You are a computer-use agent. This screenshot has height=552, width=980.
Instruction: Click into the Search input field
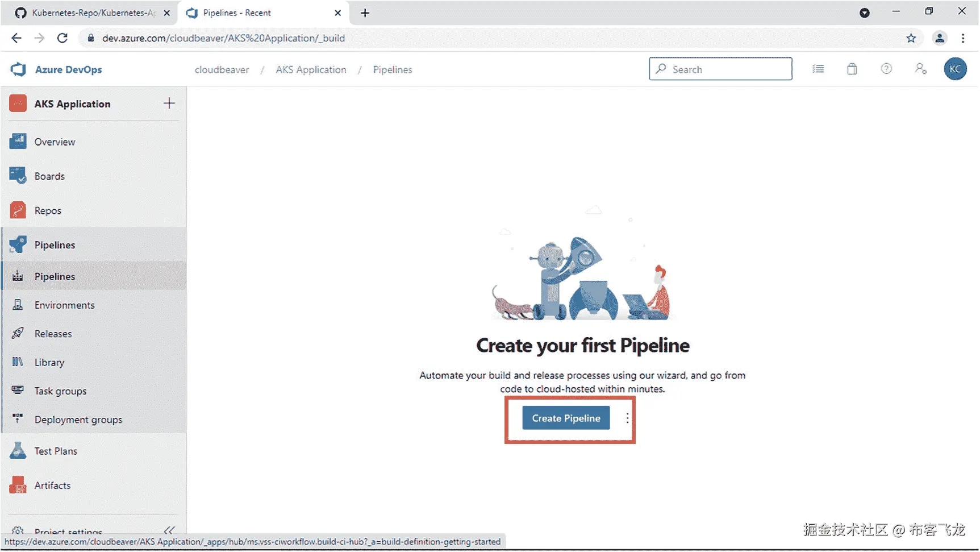click(x=720, y=69)
